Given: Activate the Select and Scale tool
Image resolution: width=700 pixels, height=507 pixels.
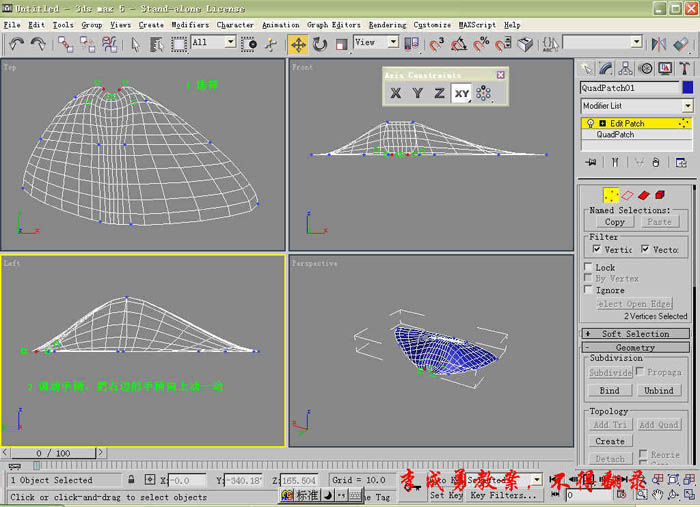Looking at the screenshot, I should click(341, 44).
